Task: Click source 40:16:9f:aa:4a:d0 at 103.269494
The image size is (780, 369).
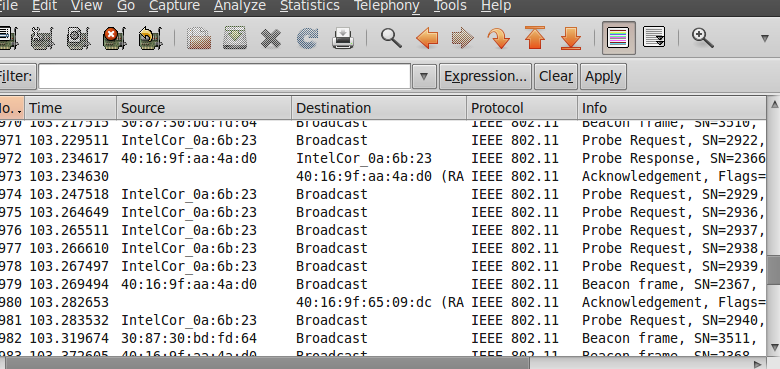Action: [x=189, y=284]
